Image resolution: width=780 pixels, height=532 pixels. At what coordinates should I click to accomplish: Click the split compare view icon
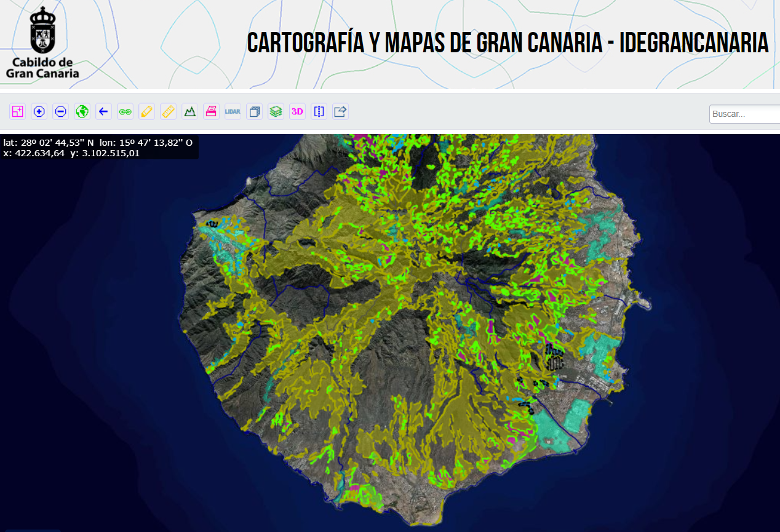pyautogui.click(x=319, y=111)
